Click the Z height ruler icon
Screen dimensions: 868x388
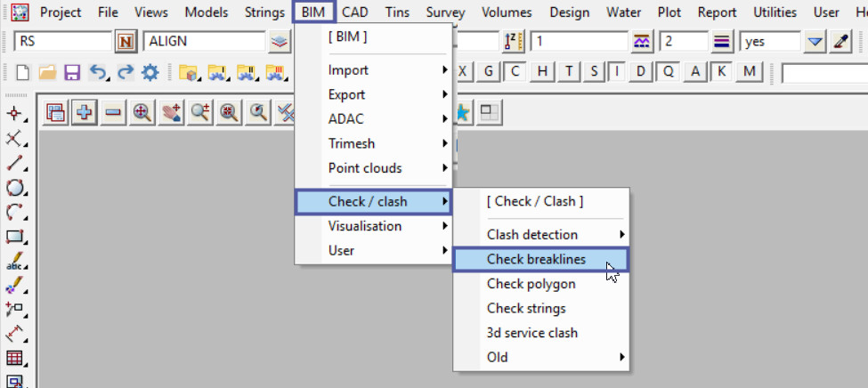[x=513, y=42]
